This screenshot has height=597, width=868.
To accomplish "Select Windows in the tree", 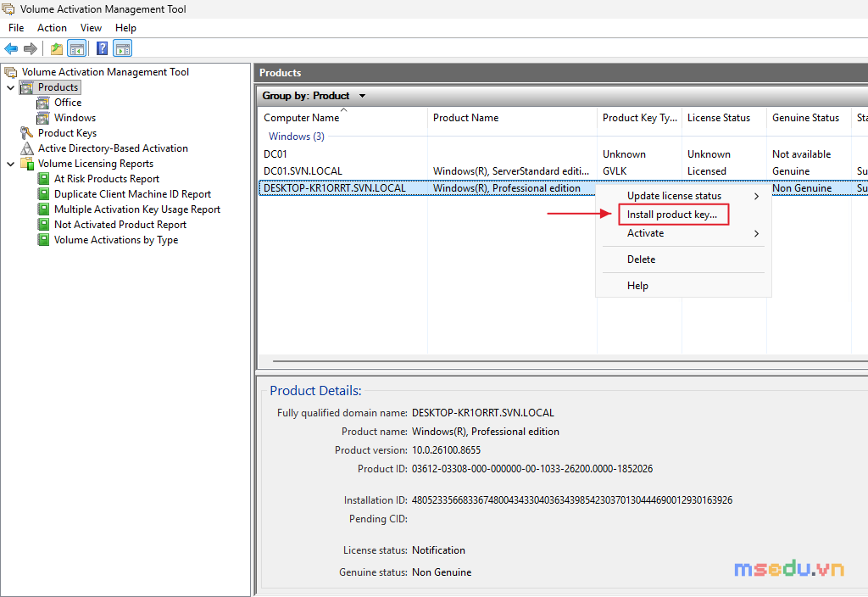I will (75, 118).
